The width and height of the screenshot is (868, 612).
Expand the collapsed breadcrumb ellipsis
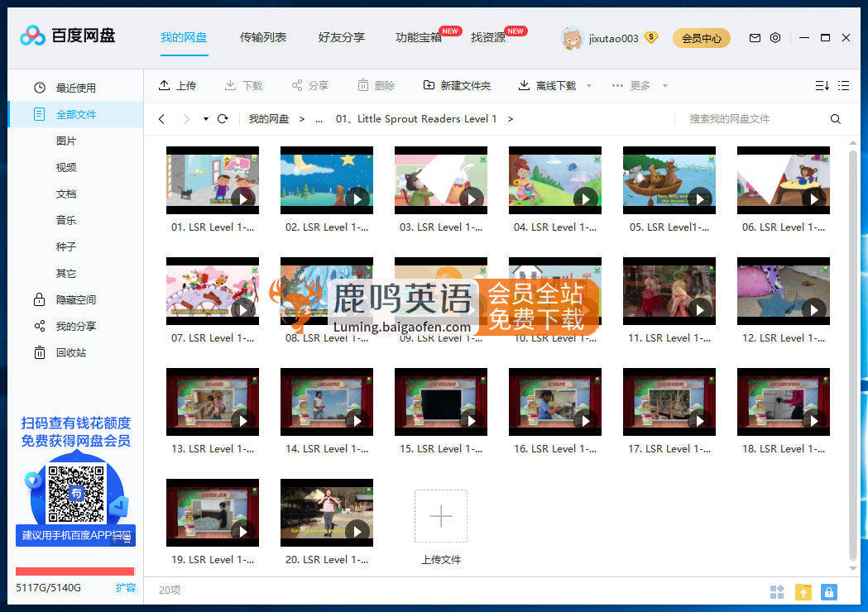coord(319,119)
